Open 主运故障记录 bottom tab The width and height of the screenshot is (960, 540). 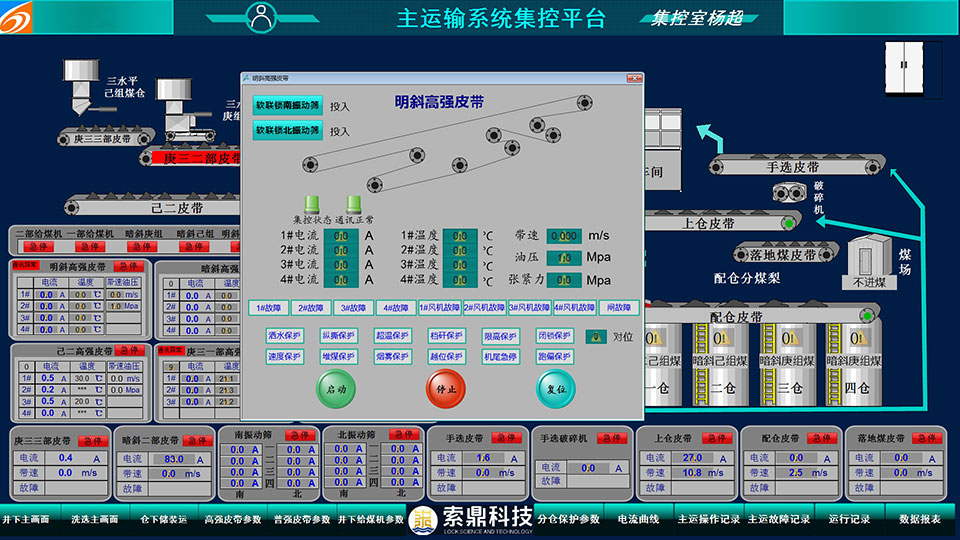click(x=780, y=519)
